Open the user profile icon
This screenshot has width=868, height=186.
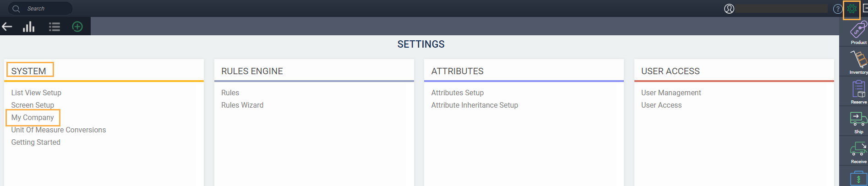coord(729,9)
